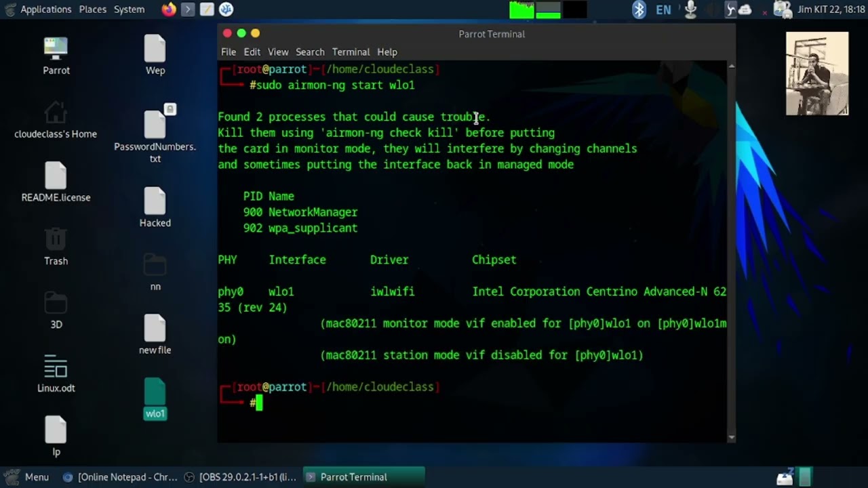Click the microphone tray icon
Screen dimensions: 868x488
tap(690, 9)
